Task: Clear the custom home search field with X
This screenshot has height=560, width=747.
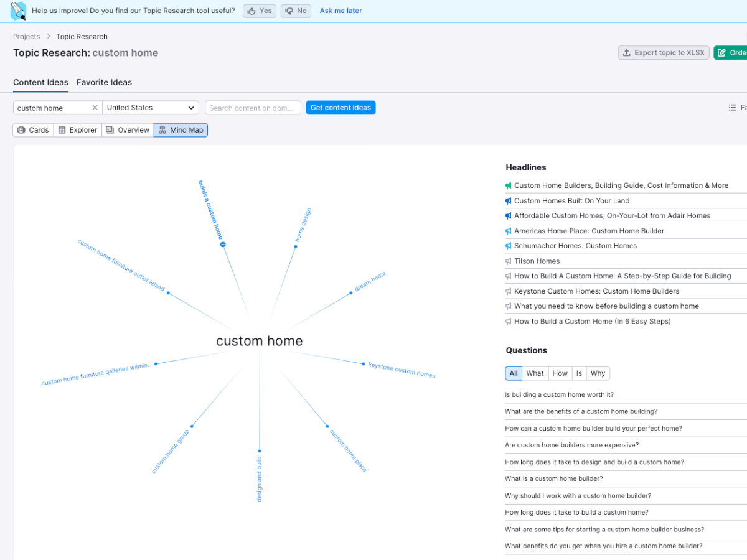Action: tap(95, 108)
